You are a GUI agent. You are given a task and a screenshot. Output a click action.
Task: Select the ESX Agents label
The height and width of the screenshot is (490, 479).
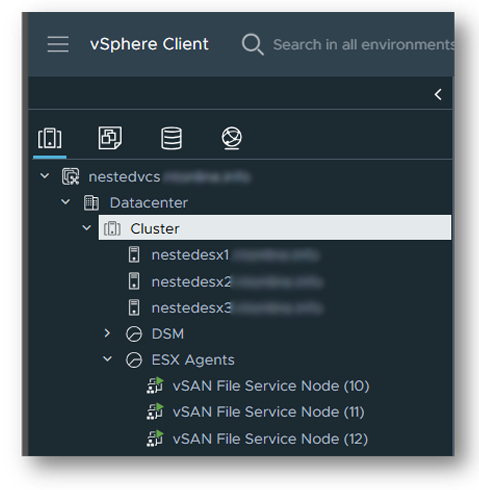(x=193, y=360)
